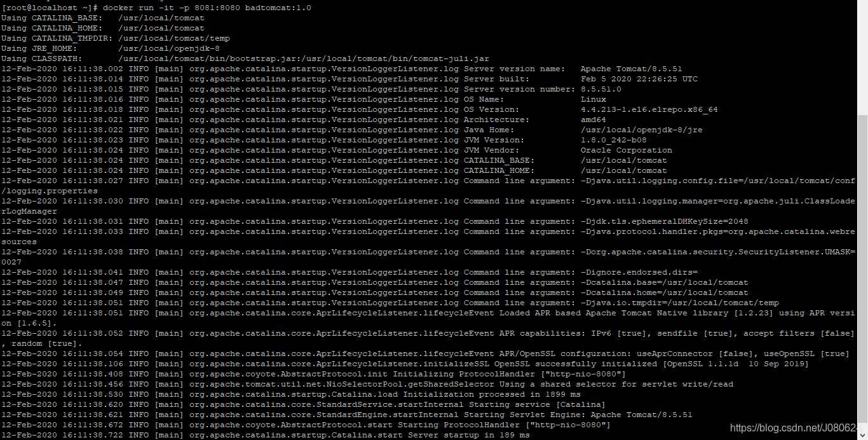868x440 pixels.
Task: Click the -Dcatalina.base=/usr/local/tomcat argument
Action: click(x=665, y=282)
